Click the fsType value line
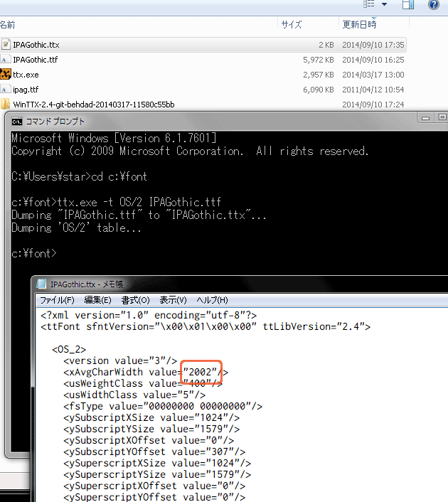The height and width of the screenshot is (502, 448). pyautogui.click(x=163, y=406)
